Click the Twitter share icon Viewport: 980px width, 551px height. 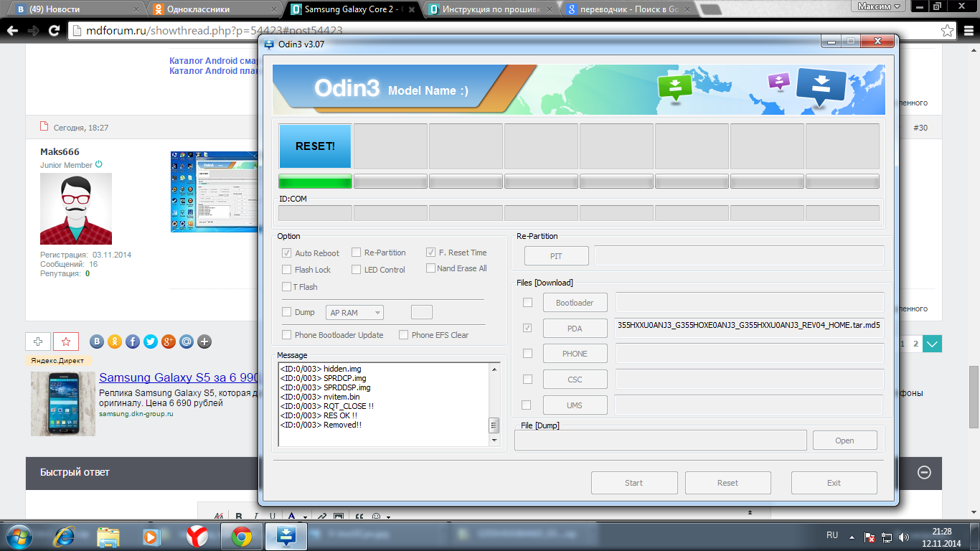[x=150, y=342]
